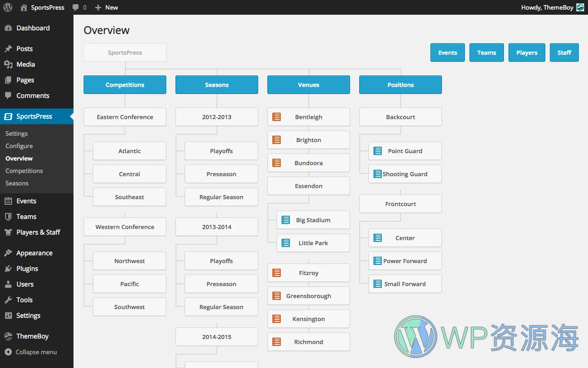Open the Settings submenu item under SportsPress

(x=17, y=133)
